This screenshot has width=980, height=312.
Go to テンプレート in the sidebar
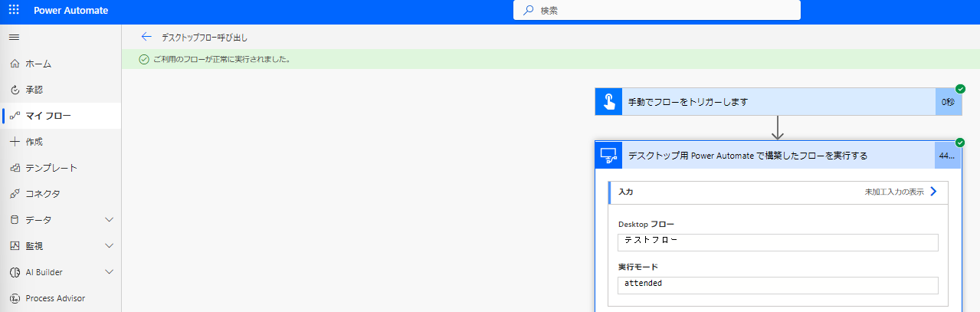point(51,168)
